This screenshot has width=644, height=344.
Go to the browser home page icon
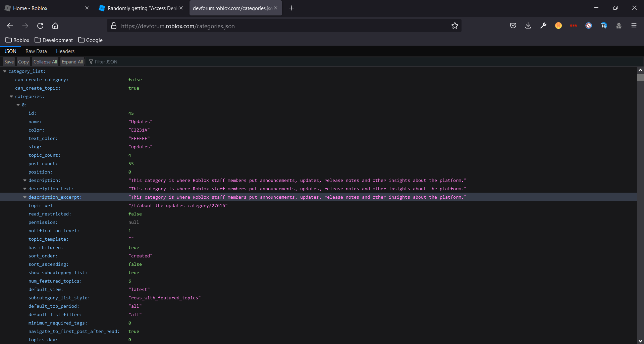click(x=55, y=26)
